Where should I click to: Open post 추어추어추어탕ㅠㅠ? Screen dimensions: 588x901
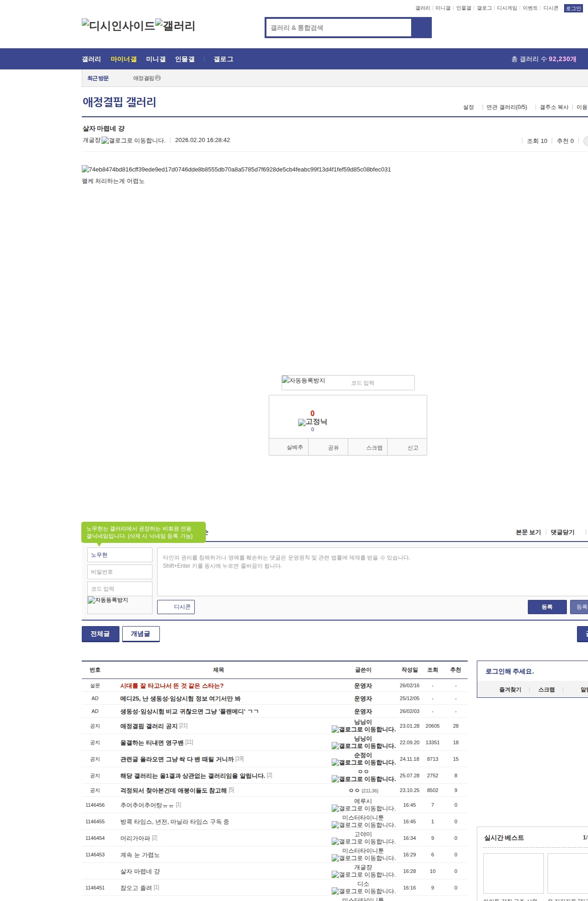coord(147,805)
